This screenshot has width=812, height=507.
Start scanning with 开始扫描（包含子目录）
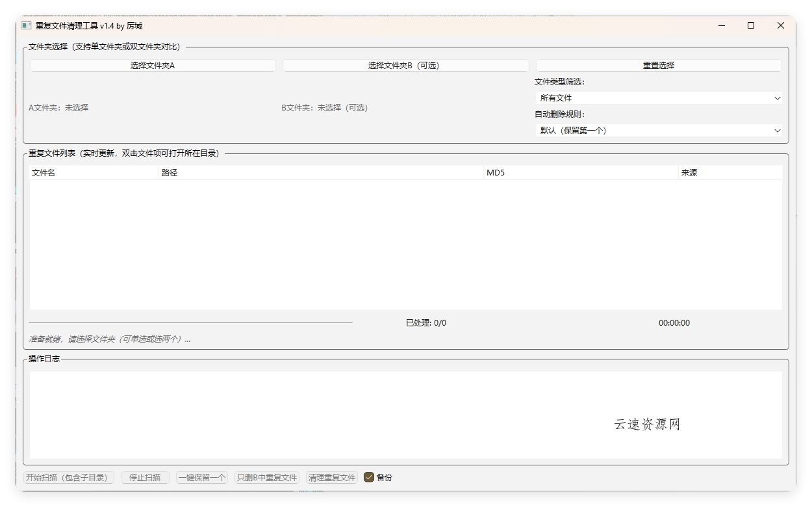click(68, 476)
